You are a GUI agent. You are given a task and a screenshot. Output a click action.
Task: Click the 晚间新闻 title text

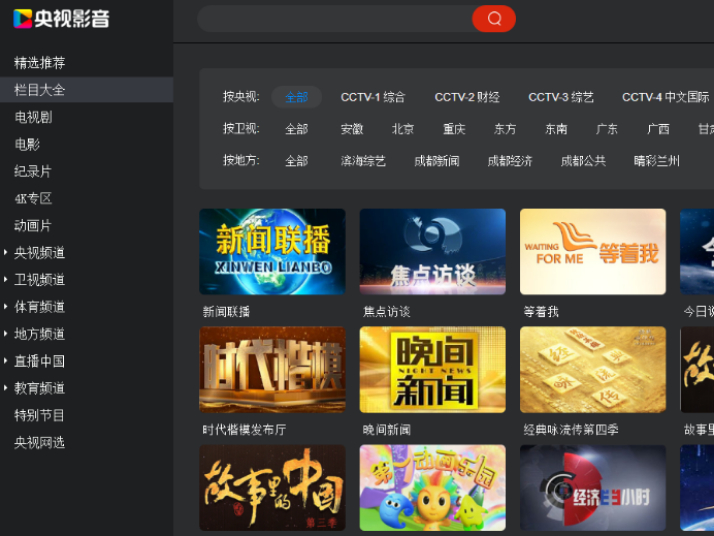387,429
